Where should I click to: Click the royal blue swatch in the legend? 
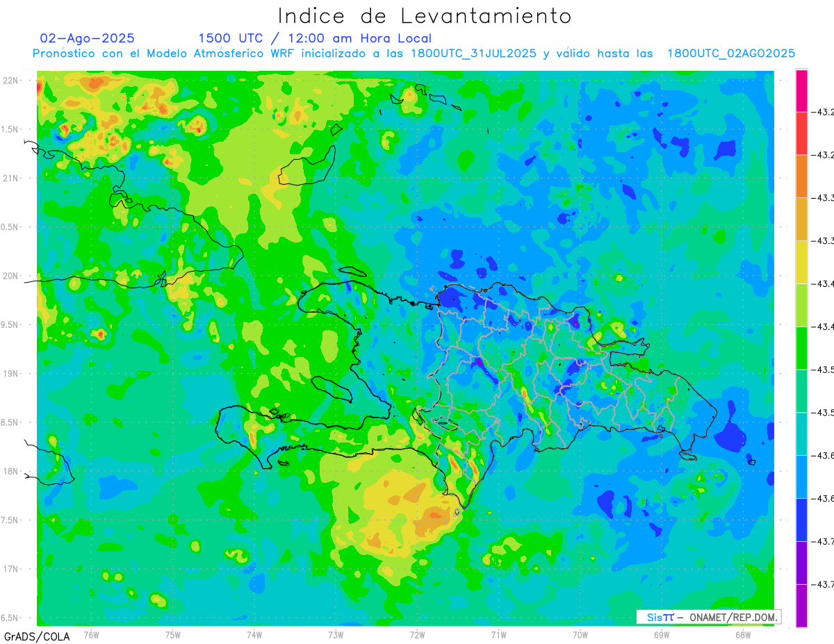pyautogui.click(x=801, y=520)
